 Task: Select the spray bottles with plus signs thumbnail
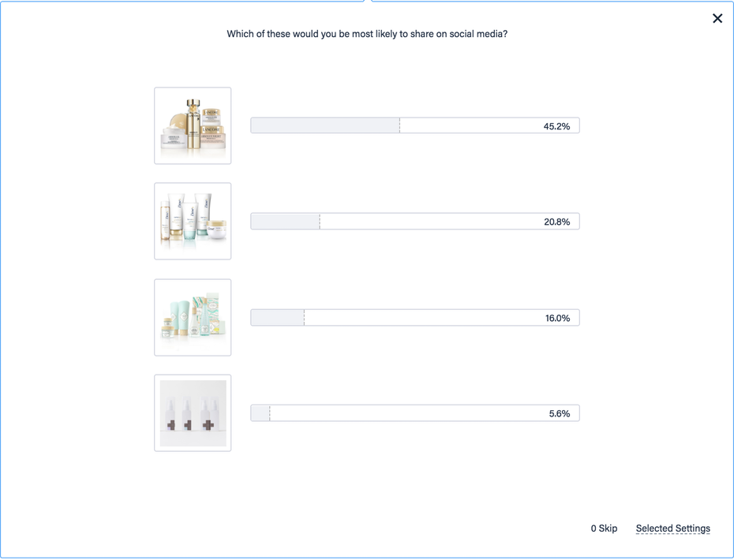click(193, 413)
